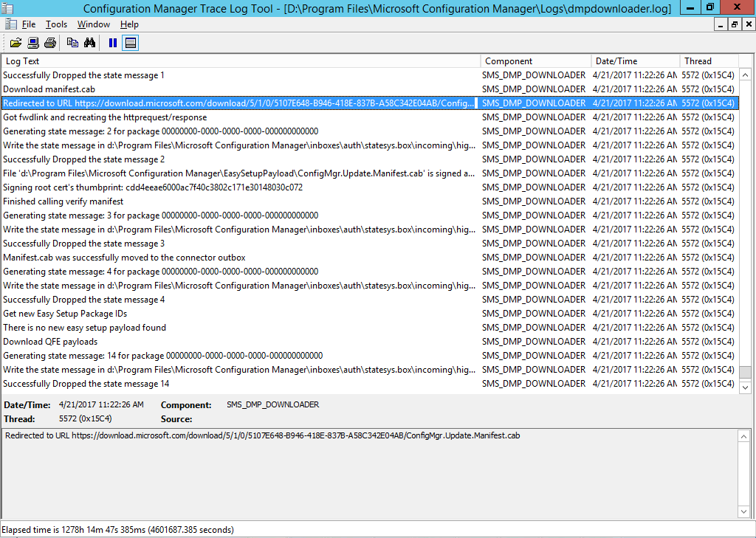The height and width of the screenshot is (538, 756).
Task: Minimize the inner log document window
Action: click(x=721, y=24)
